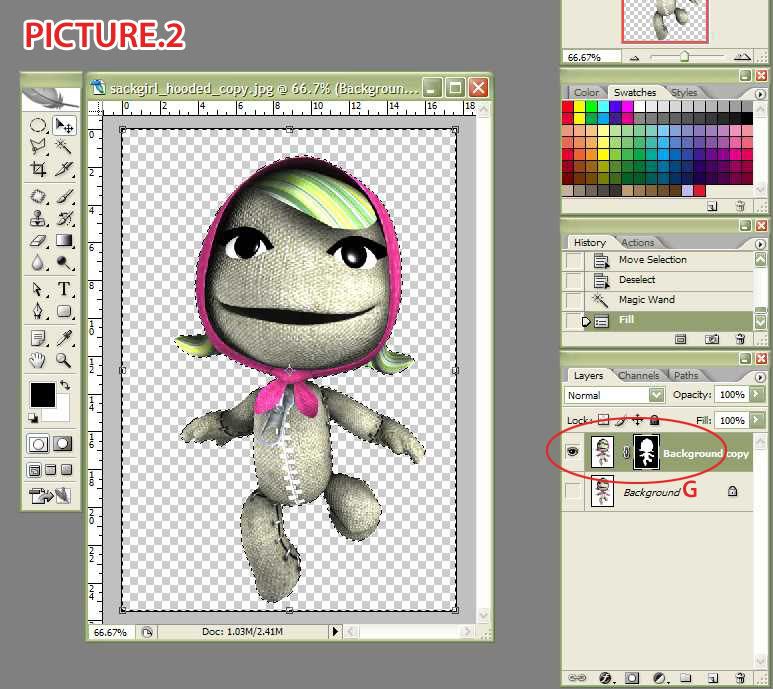This screenshot has height=689, width=773.
Task: Toggle lock position
Action: coord(638,420)
